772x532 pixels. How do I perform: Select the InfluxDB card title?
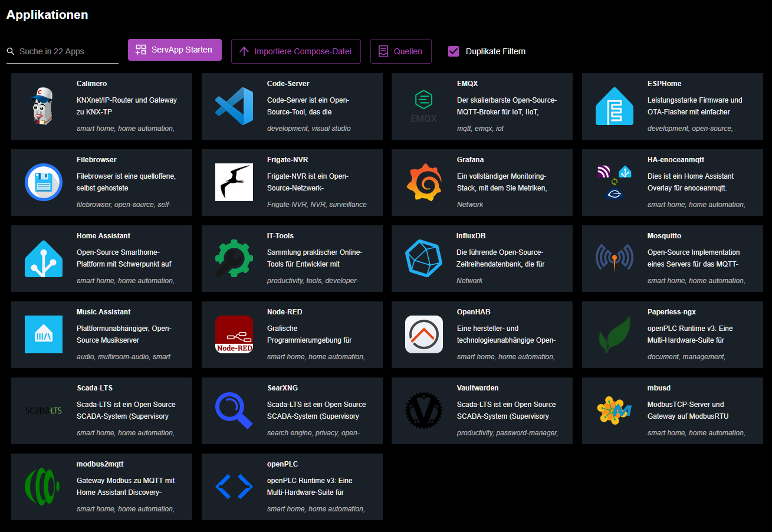(471, 236)
